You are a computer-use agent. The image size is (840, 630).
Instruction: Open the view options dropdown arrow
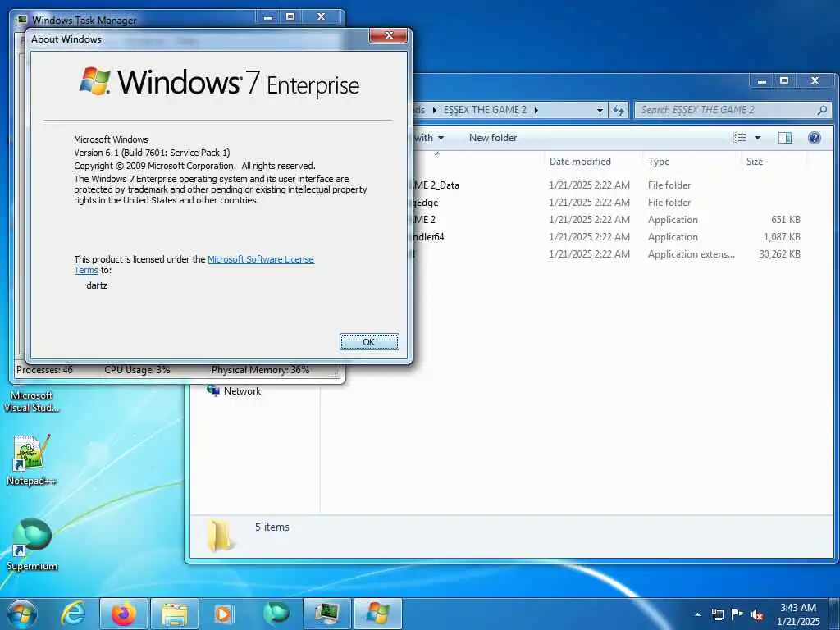[x=757, y=138]
